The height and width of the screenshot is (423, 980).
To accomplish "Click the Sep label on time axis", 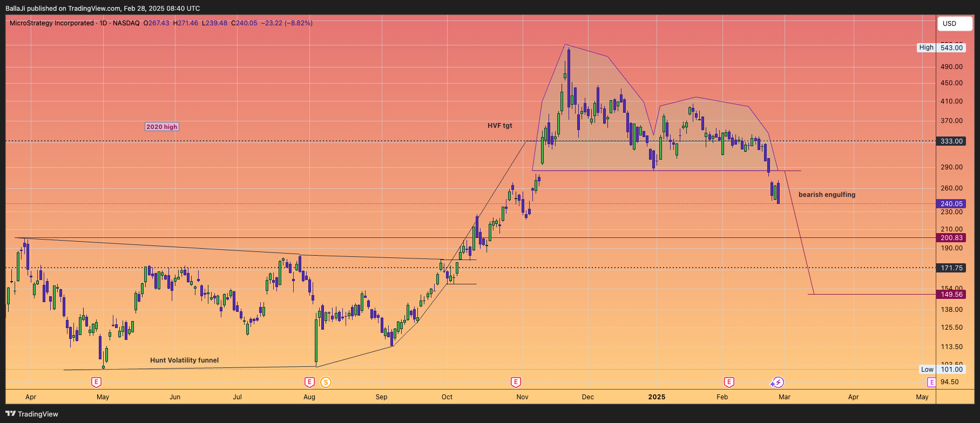I will click(x=381, y=397).
